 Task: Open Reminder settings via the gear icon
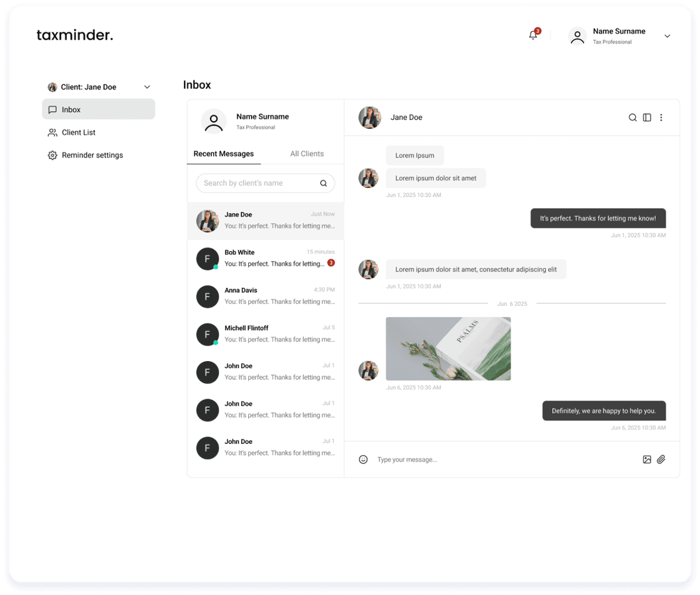tap(52, 155)
